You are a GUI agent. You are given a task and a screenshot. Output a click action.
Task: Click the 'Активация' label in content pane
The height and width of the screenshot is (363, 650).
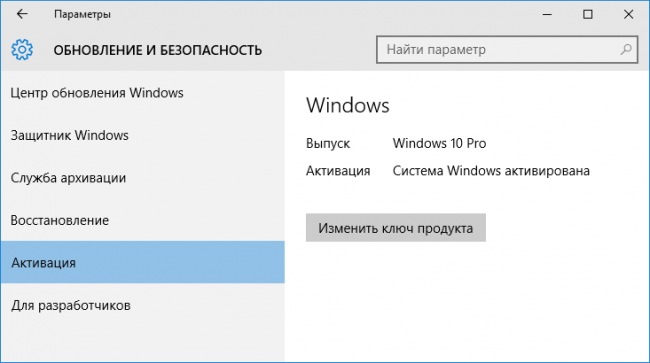(338, 171)
